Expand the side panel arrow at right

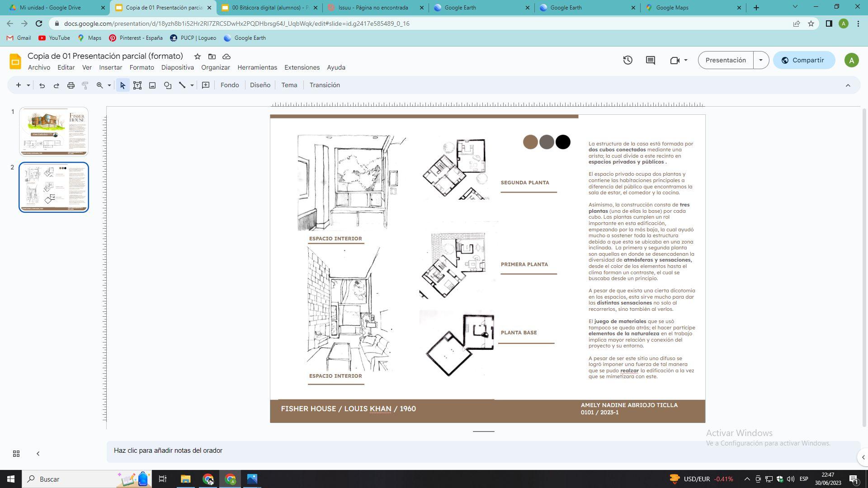pyautogui.click(x=863, y=457)
